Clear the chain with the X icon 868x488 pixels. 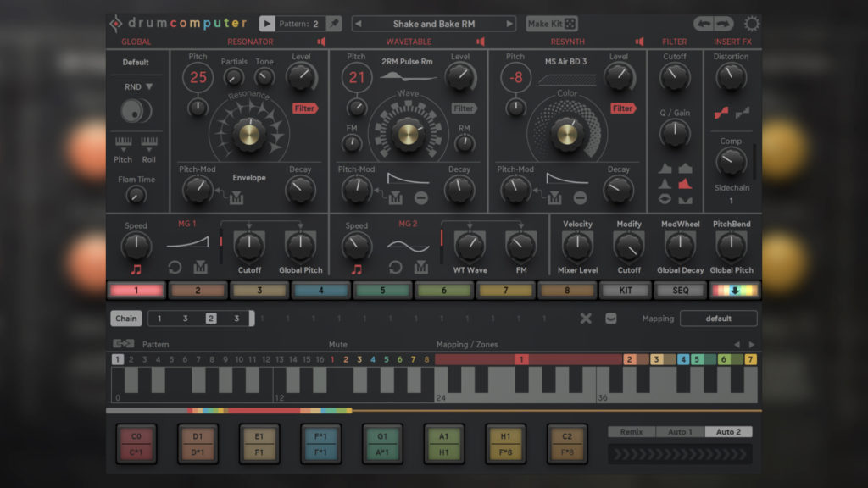[x=586, y=319]
